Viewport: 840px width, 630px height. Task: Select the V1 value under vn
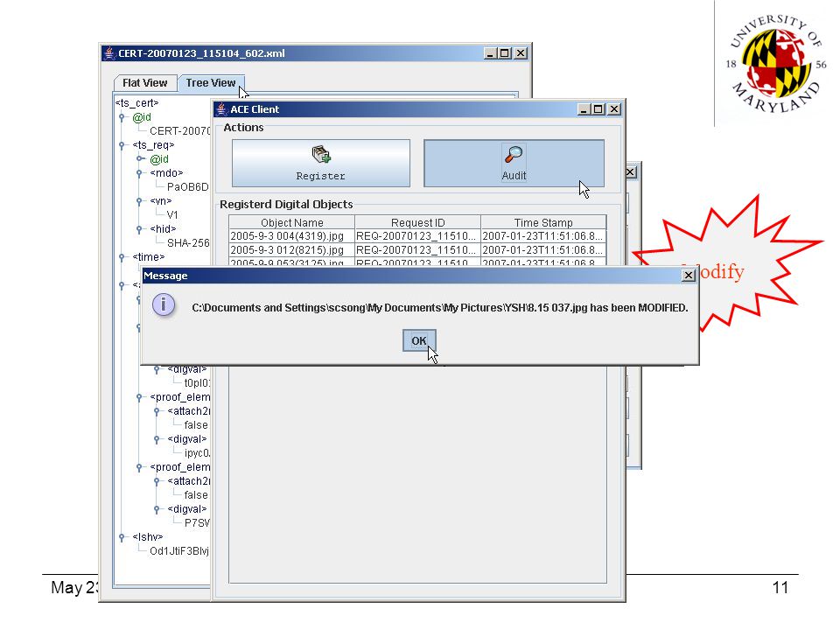click(x=172, y=215)
